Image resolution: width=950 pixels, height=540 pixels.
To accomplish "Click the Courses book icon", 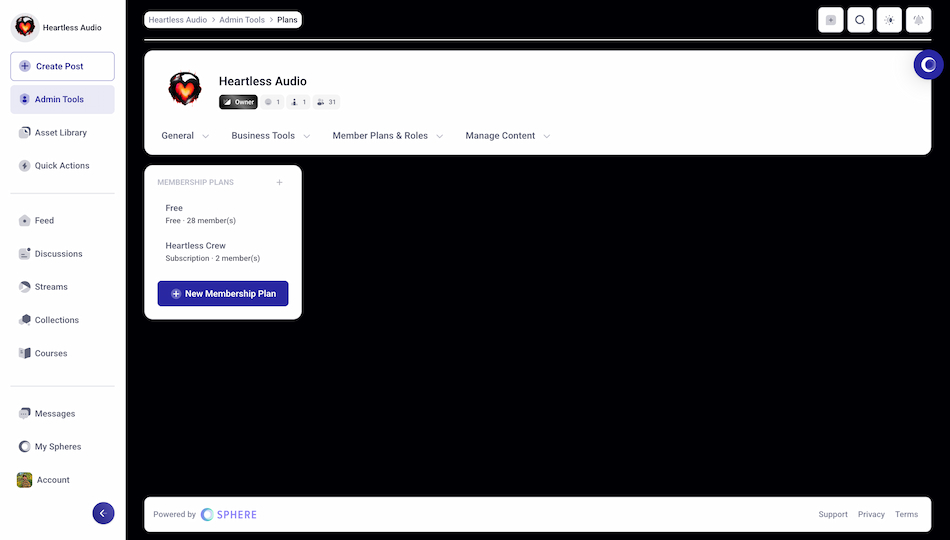I will 24,353.
